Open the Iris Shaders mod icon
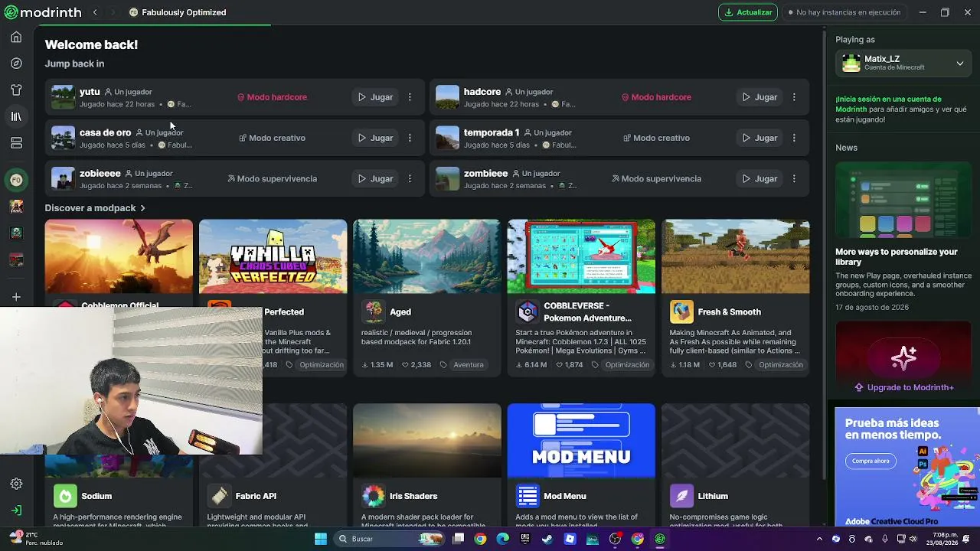980x551 pixels. [x=374, y=496]
